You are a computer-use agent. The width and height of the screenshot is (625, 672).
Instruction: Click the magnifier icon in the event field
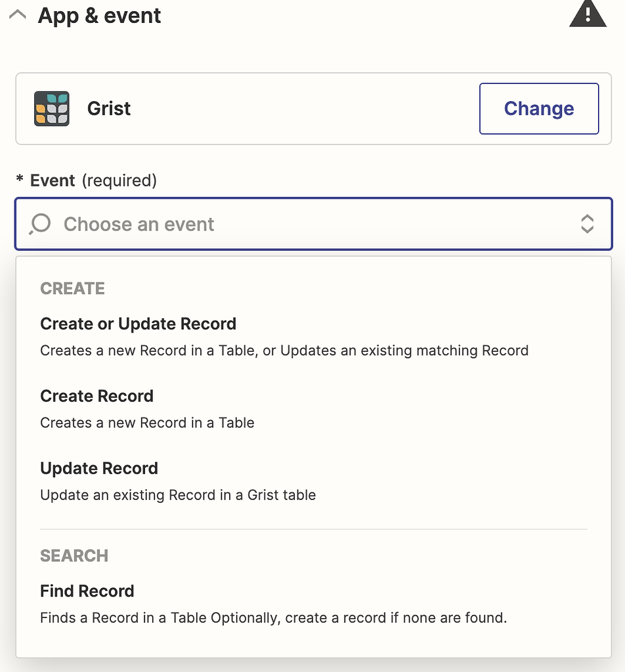[39, 224]
